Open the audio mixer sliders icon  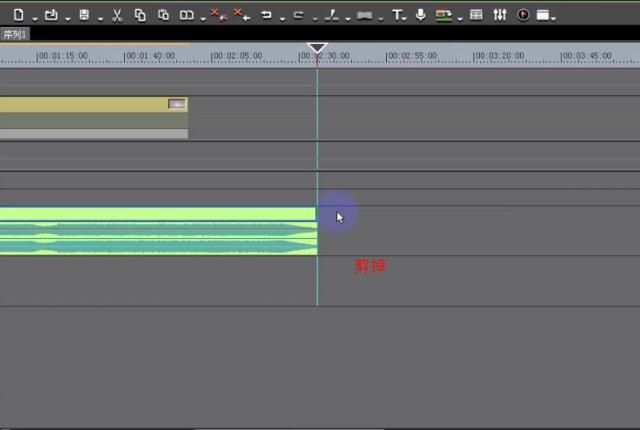(500, 15)
